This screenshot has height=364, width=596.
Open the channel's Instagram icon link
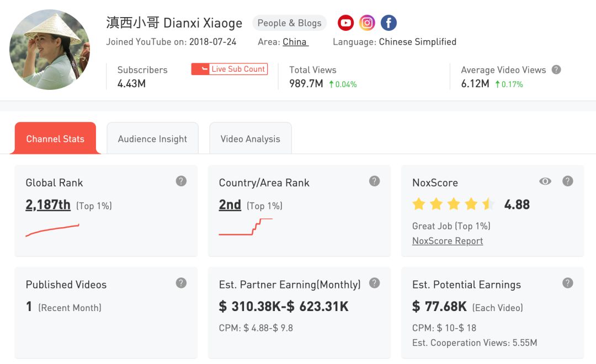coord(367,23)
